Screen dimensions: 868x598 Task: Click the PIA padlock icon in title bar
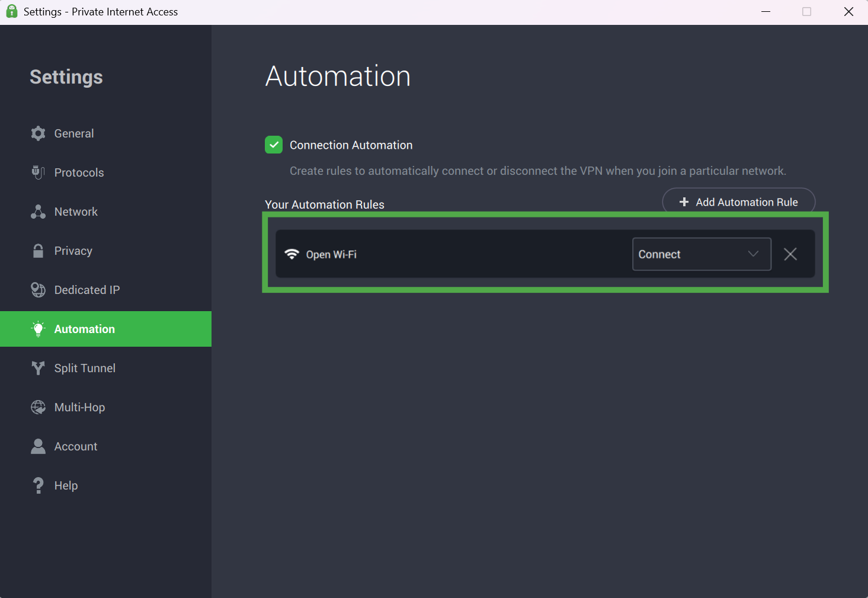click(11, 11)
